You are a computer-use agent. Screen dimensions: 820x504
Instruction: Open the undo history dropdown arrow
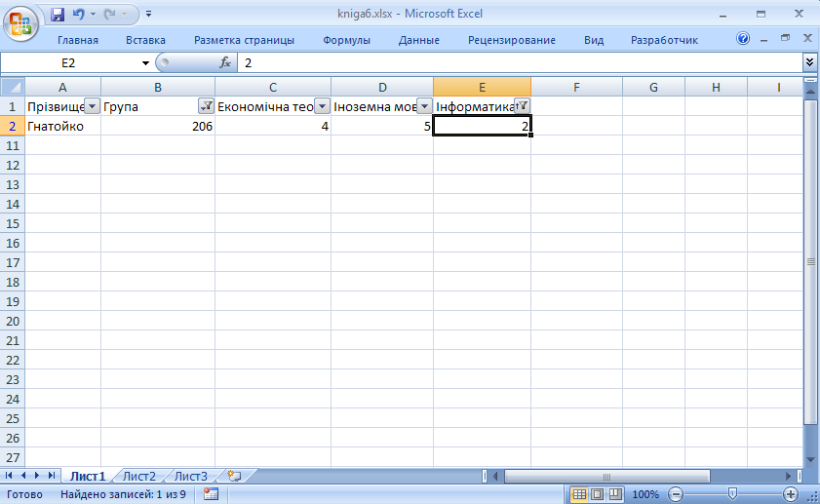tap(93, 14)
